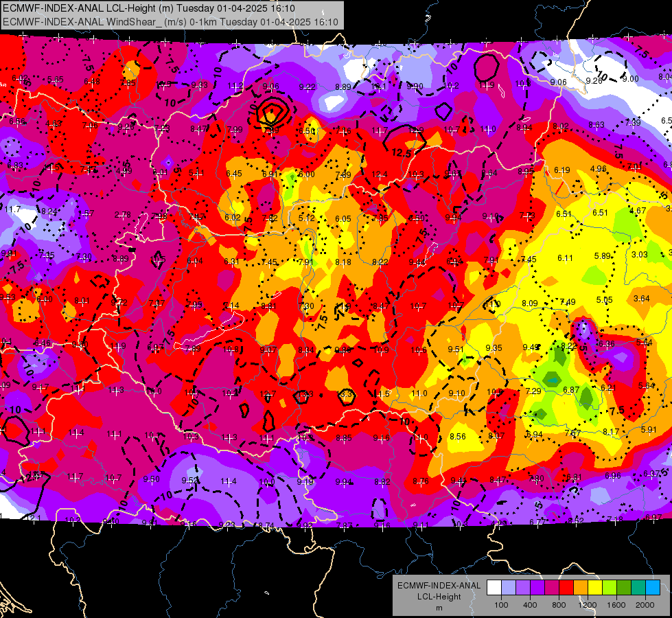Select the vivid violet legend swatch
This screenshot has height=618, width=672.
tap(537, 588)
